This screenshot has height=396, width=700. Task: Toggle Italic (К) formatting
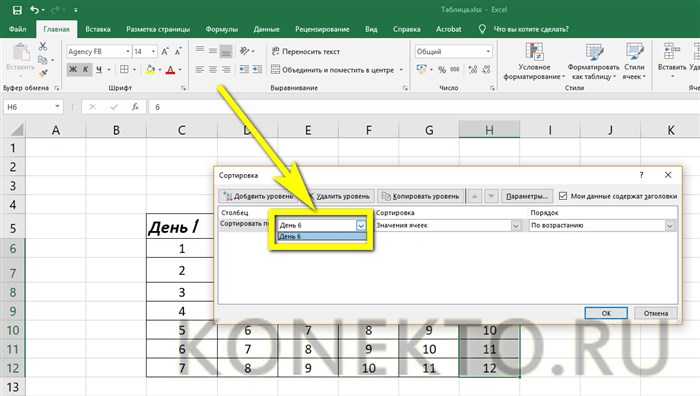pos(85,69)
